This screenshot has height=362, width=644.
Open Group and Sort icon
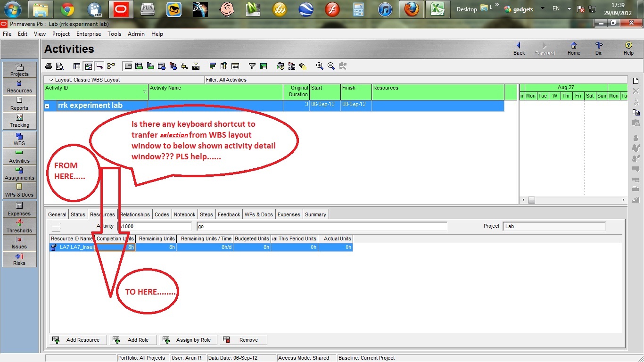(x=264, y=66)
